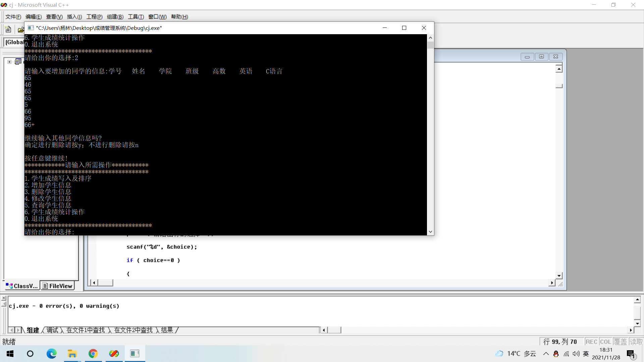Screen dimensions: 644x362
Task: Expand hidden tray icons with the chevron
Action: click(546, 354)
